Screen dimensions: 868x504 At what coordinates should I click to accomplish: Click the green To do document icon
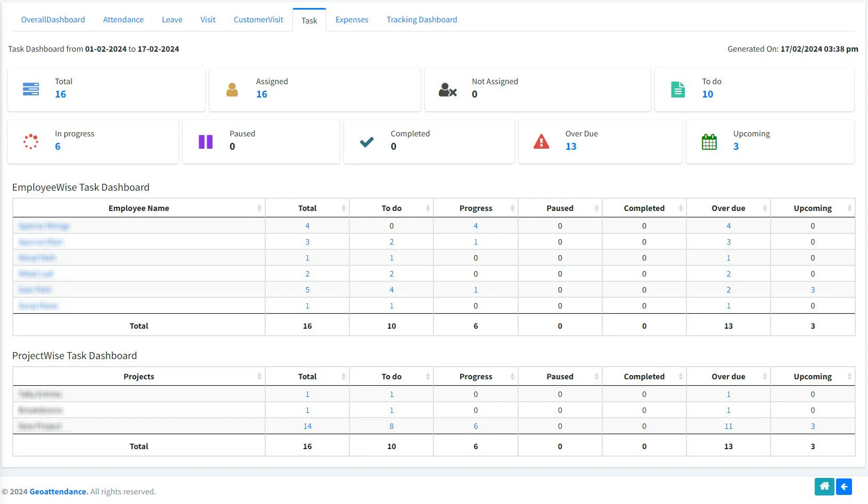pyautogui.click(x=677, y=89)
